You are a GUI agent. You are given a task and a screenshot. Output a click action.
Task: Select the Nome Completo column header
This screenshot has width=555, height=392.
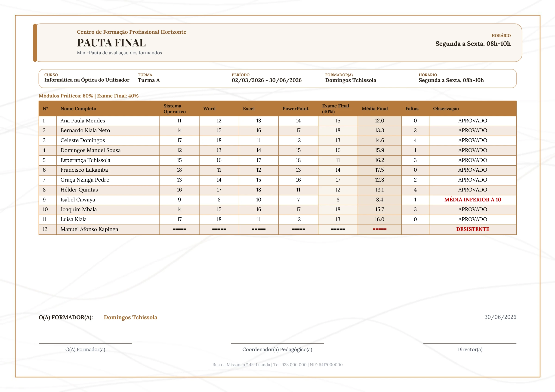click(x=78, y=109)
